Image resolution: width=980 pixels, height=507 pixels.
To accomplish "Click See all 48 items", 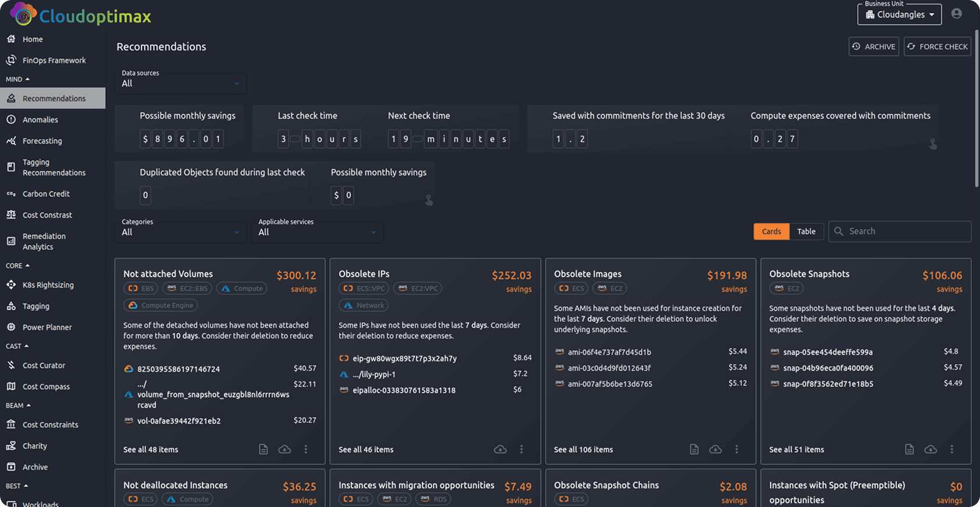I will point(151,449).
